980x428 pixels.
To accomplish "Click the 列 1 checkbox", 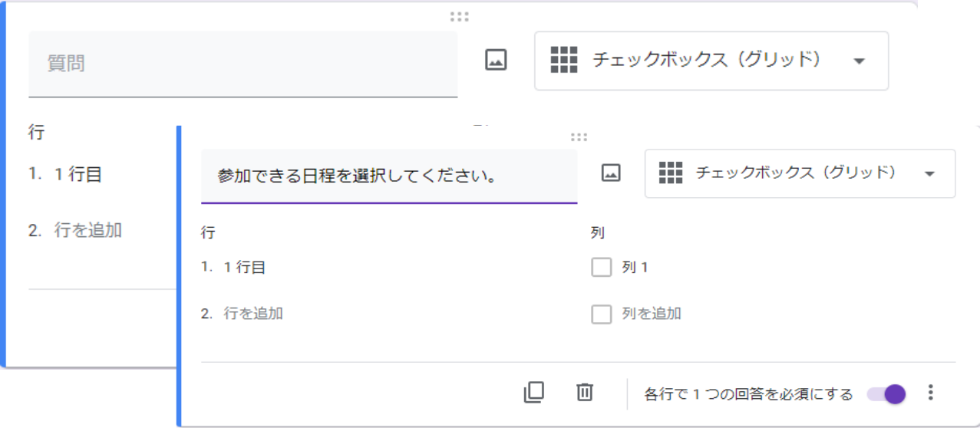I will point(602,268).
